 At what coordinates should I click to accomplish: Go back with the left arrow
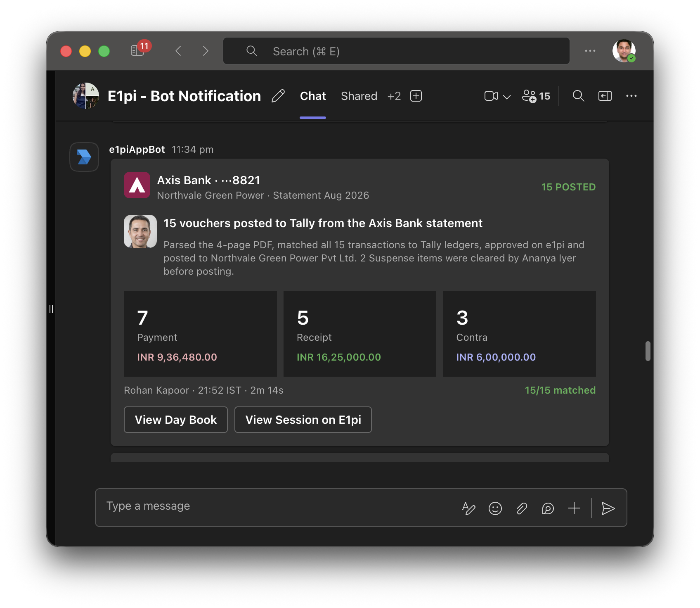(x=178, y=51)
